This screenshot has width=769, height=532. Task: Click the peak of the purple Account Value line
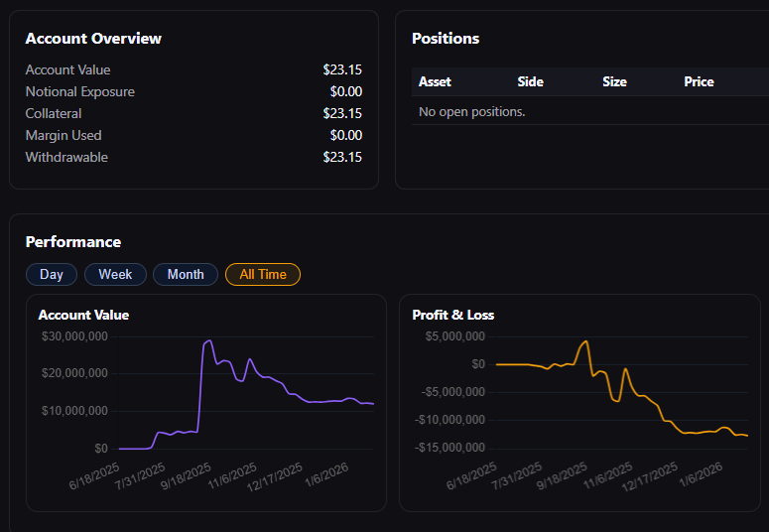coord(208,340)
